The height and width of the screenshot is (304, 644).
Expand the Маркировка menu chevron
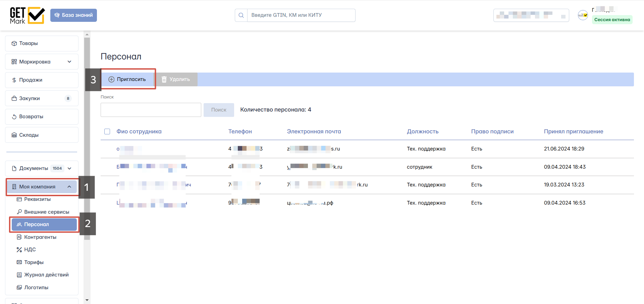pos(69,62)
